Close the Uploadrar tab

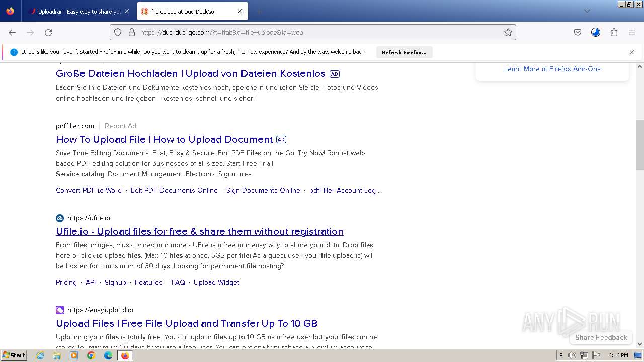pyautogui.click(x=126, y=11)
